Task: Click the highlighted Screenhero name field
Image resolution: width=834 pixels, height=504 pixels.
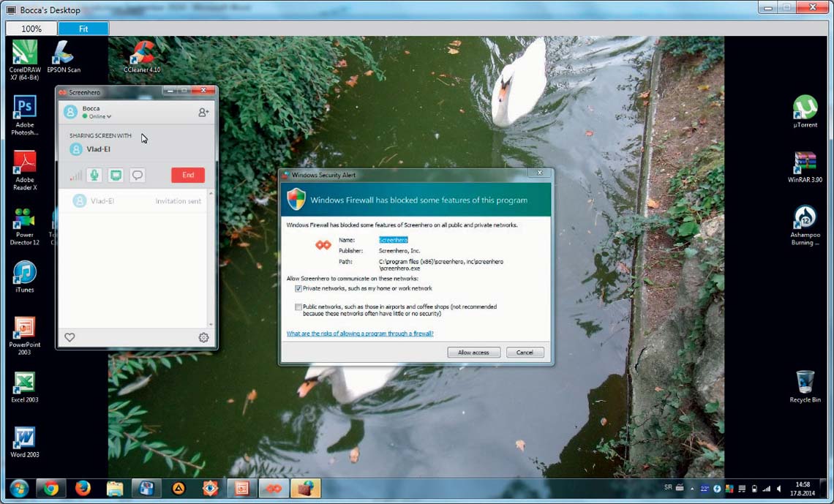Action: click(x=393, y=240)
